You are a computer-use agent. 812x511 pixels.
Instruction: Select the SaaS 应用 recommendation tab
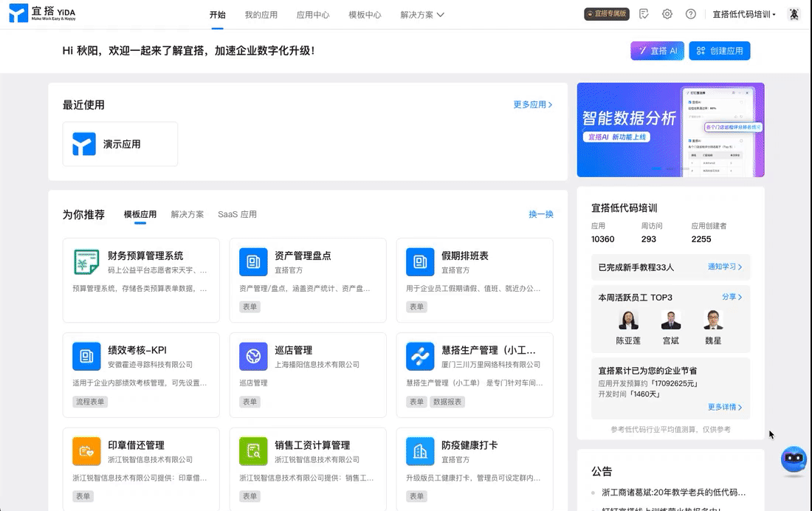pyautogui.click(x=237, y=214)
